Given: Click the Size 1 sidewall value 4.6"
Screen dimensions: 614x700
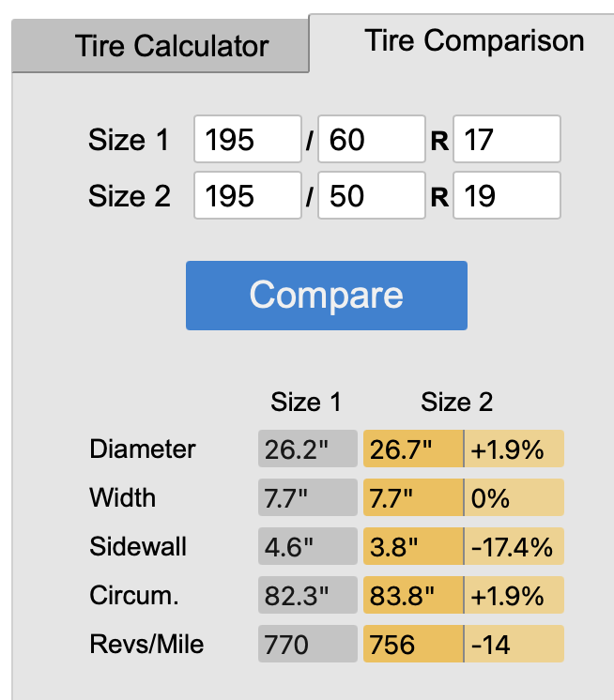Looking at the screenshot, I should (307, 546).
